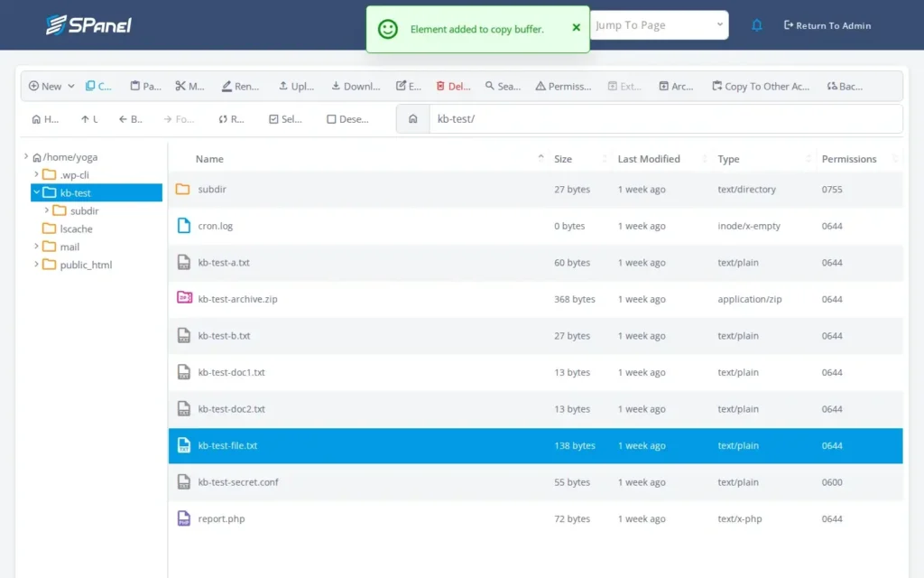Viewport: 924px width, 578px height.
Task: Select the kb-test-b.txt file
Action: (x=535, y=336)
